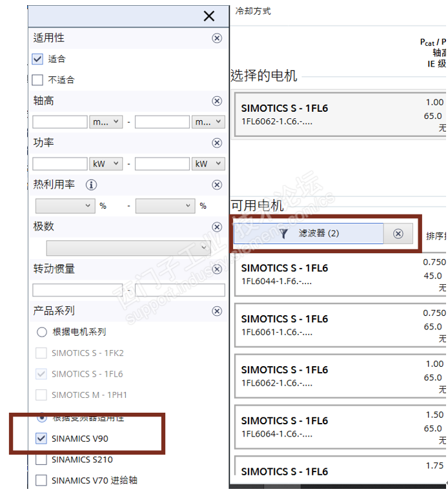Clear the 功率 filter section

(x=217, y=143)
